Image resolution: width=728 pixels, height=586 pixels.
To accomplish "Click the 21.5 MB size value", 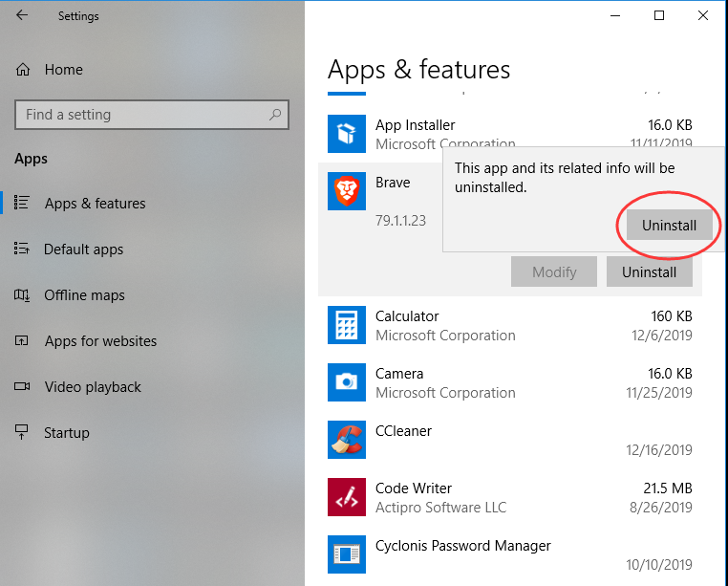I will pos(668,488).
